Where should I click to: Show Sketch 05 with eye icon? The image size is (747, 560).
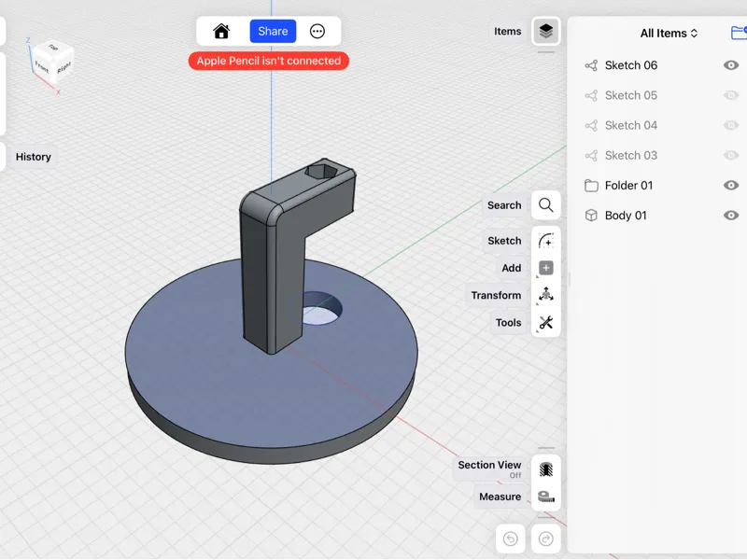(x=731, y=95)
